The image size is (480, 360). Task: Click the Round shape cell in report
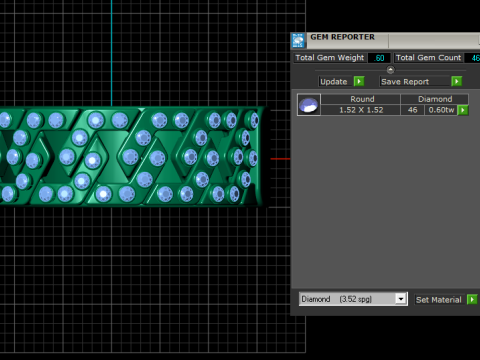coord(361,99)
